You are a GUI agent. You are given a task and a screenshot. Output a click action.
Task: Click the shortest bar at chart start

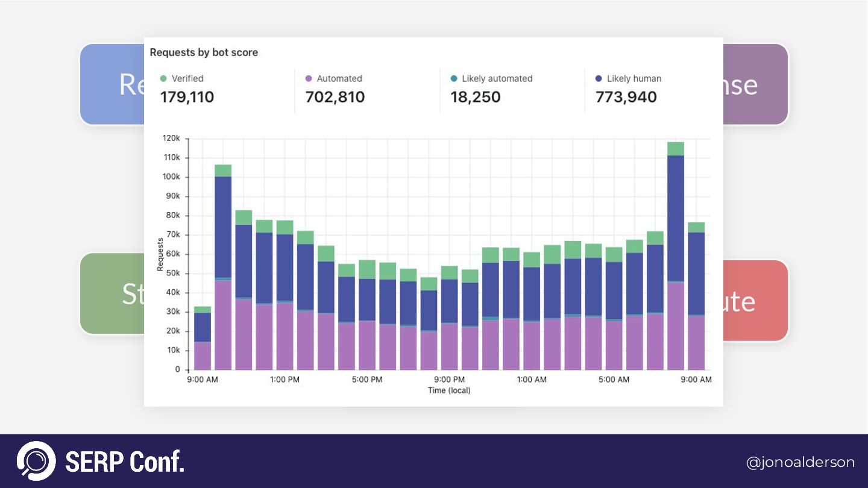[x=203, y=339]
